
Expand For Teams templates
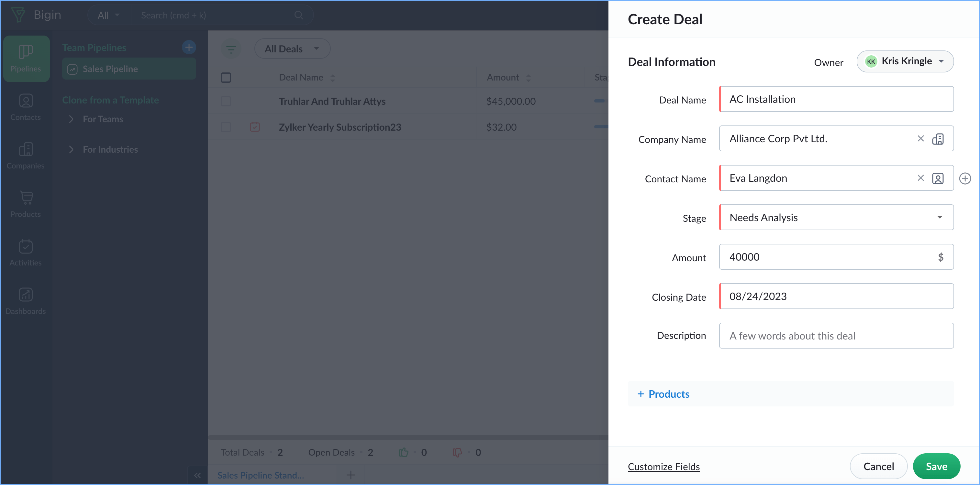71,119
